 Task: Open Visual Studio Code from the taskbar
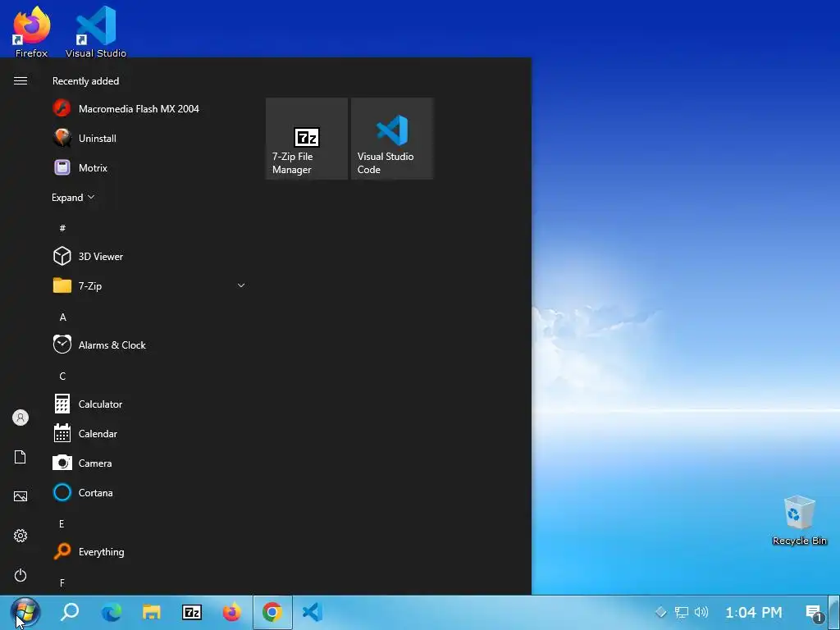[x=313, y=612]
